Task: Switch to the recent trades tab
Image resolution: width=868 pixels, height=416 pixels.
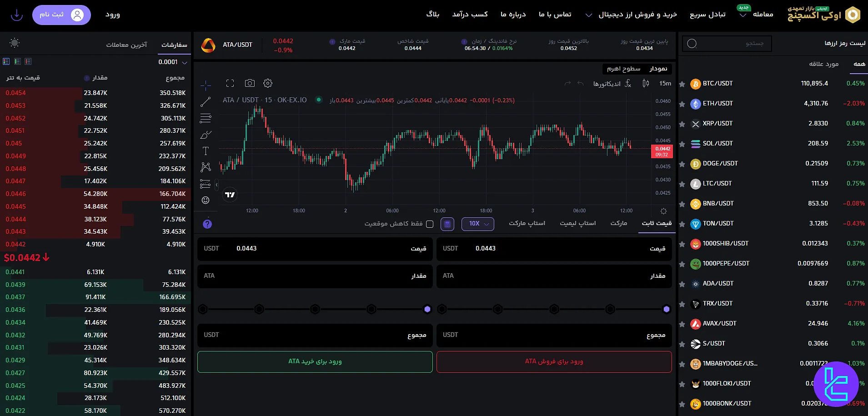Action: (126, 45)
